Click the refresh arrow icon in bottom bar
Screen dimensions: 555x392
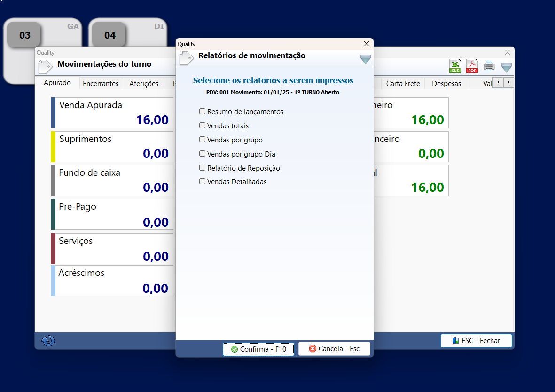point(48,341)
